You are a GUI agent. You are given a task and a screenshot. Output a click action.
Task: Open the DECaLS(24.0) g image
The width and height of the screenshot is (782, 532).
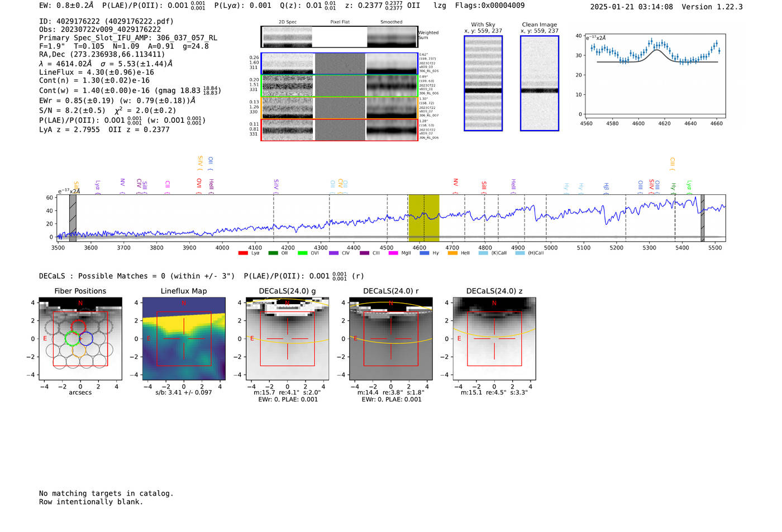(x=288, y=339)
